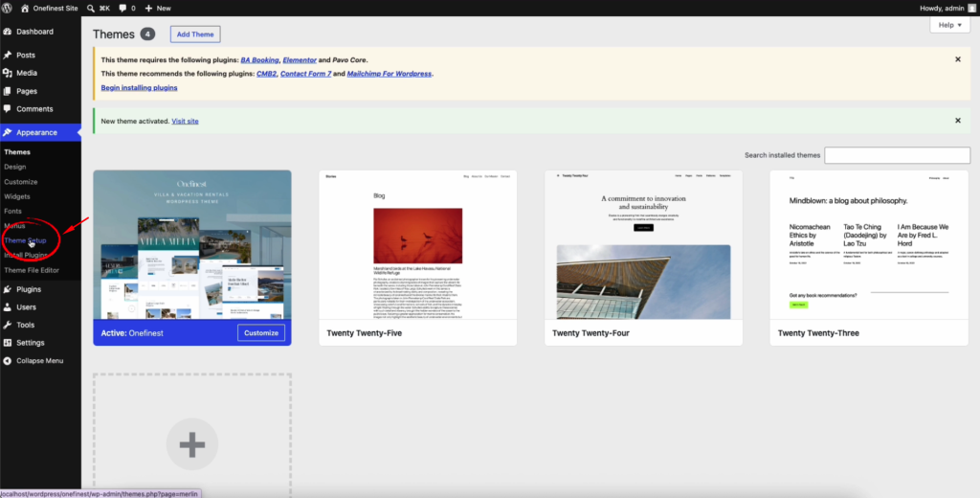Viewport: 980px width, 498px height.
Task: Click the Dashboard gauge icon
Action: 8,32
